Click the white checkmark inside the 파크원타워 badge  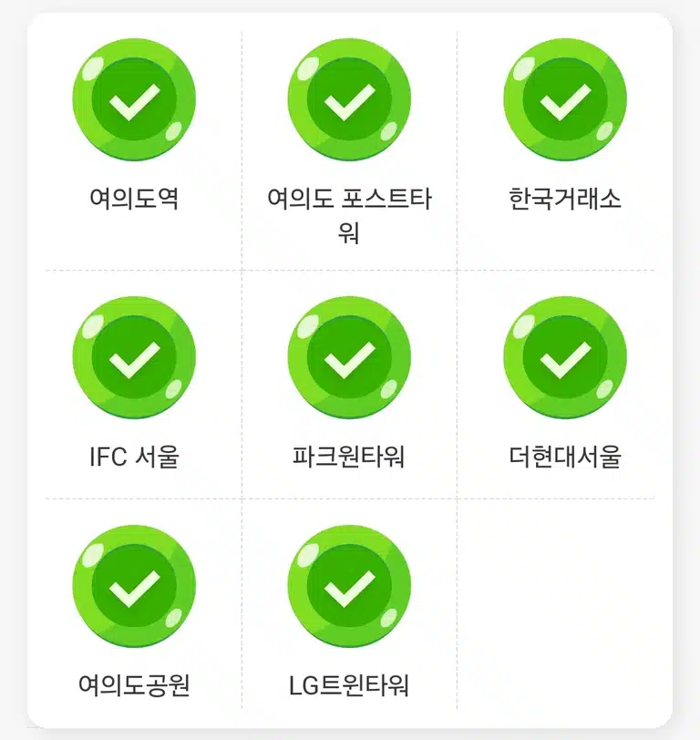(349, 361)
